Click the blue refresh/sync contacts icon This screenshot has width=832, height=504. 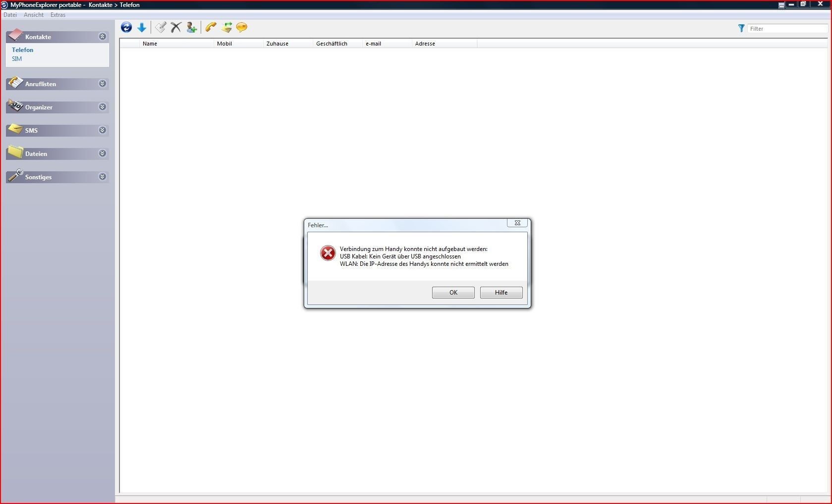pos(126,27)
